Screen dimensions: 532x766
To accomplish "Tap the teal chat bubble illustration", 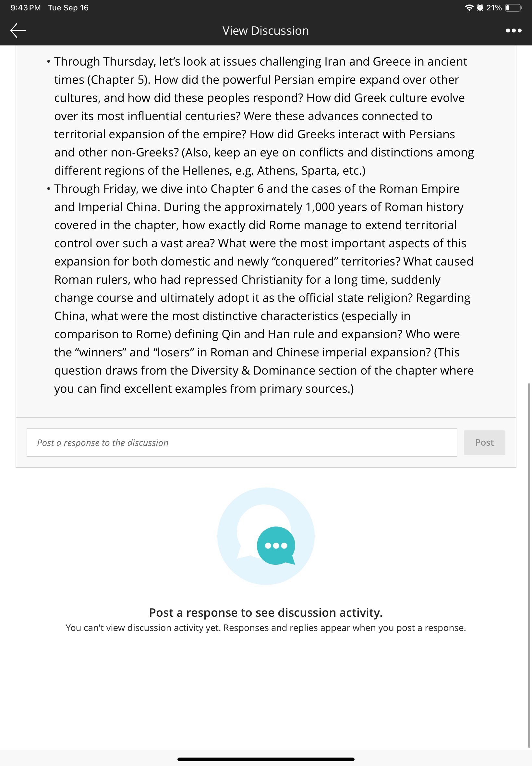I will click(x=276, y=545).
